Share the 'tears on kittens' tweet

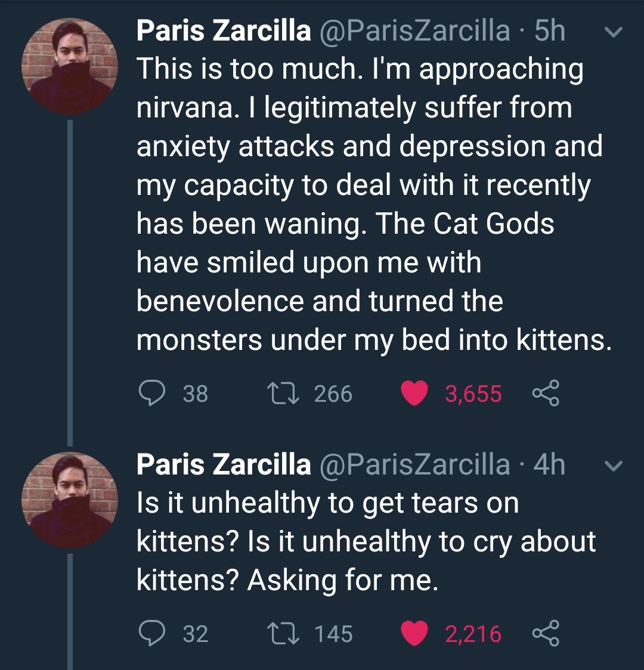[544, 633]
